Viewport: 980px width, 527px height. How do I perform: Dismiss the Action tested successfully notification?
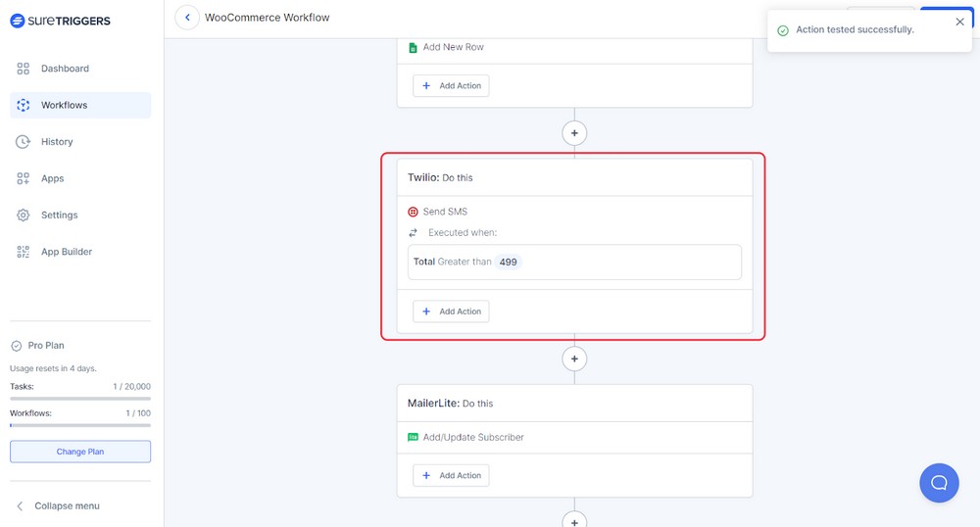[960, 22]
